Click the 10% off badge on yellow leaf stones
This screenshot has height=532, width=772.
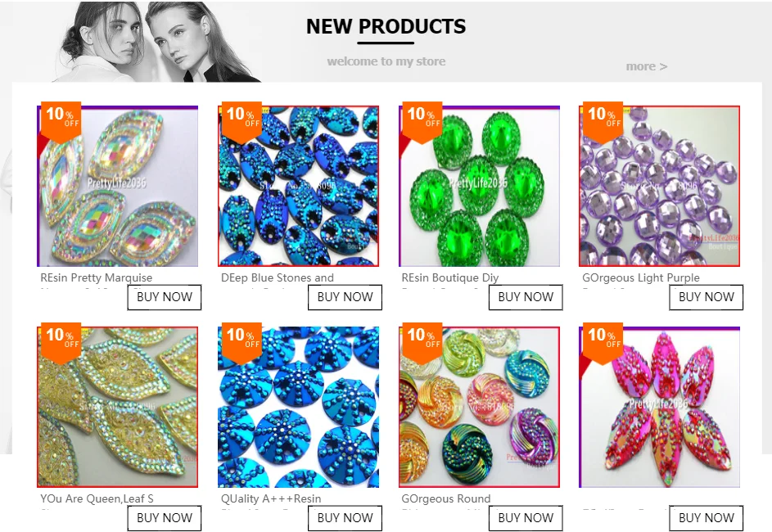pos(61,343)
